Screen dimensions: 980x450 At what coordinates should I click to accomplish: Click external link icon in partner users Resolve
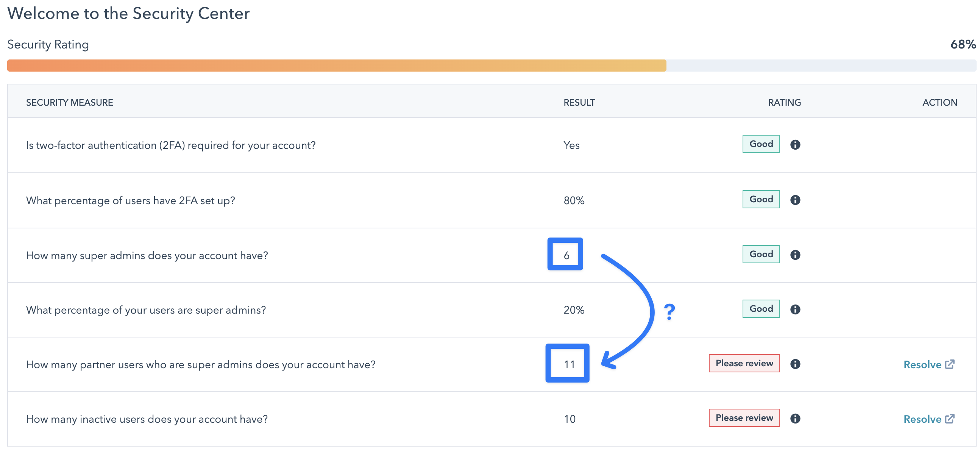pos(950,364)
